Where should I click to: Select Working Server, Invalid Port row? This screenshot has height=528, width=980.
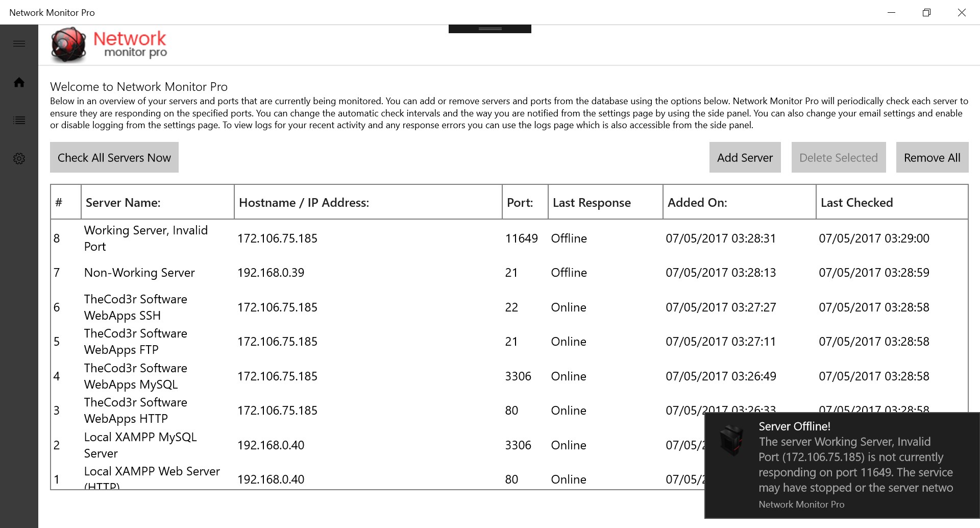click(509, 238)
